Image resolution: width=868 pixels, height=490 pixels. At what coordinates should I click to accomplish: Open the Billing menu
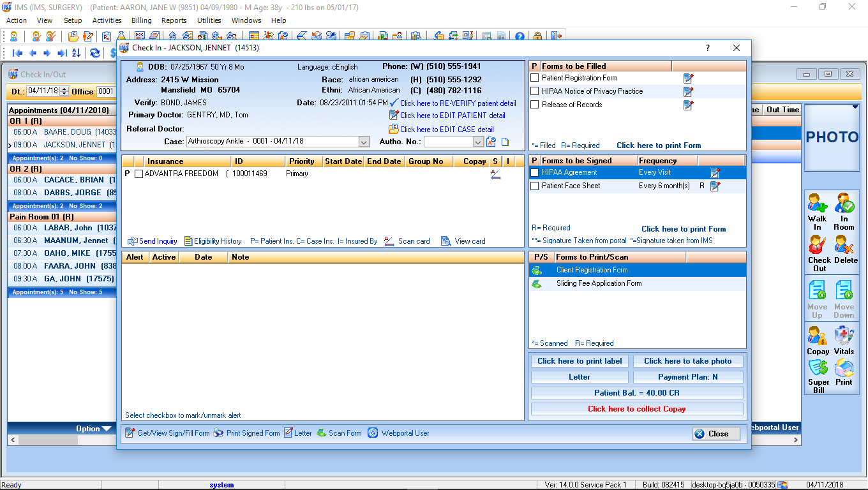click(x=142, y=20)
